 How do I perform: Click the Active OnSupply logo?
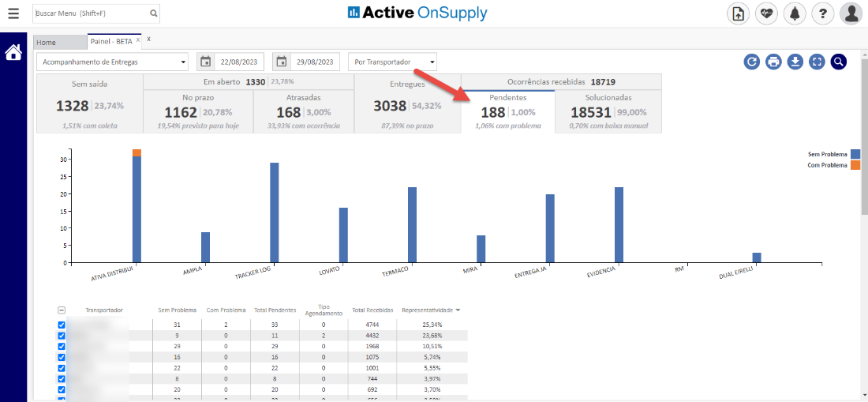coord(417,13)
